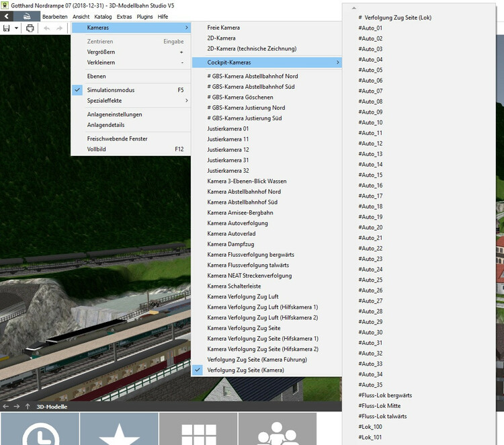
Task: Open the community people tile
Action: [277, 430]
